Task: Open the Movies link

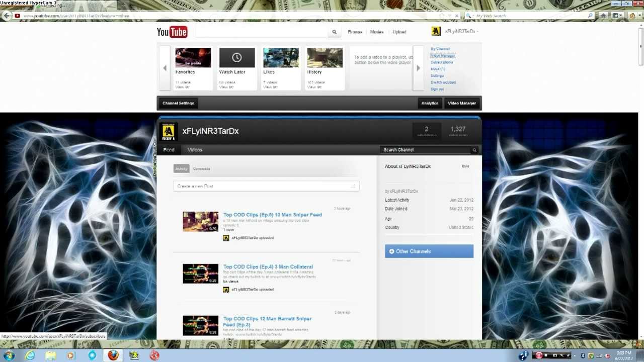Action: tap(377, 32)
